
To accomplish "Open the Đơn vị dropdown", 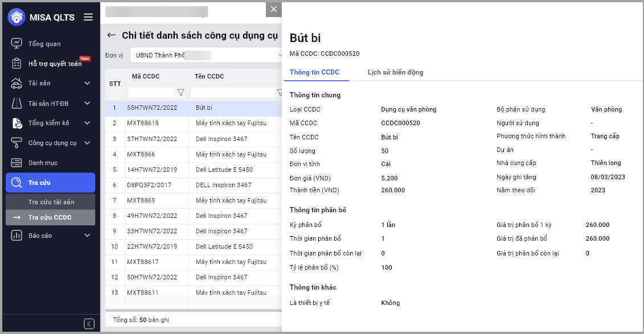I will pyautogui.click(x=206, y=55).
